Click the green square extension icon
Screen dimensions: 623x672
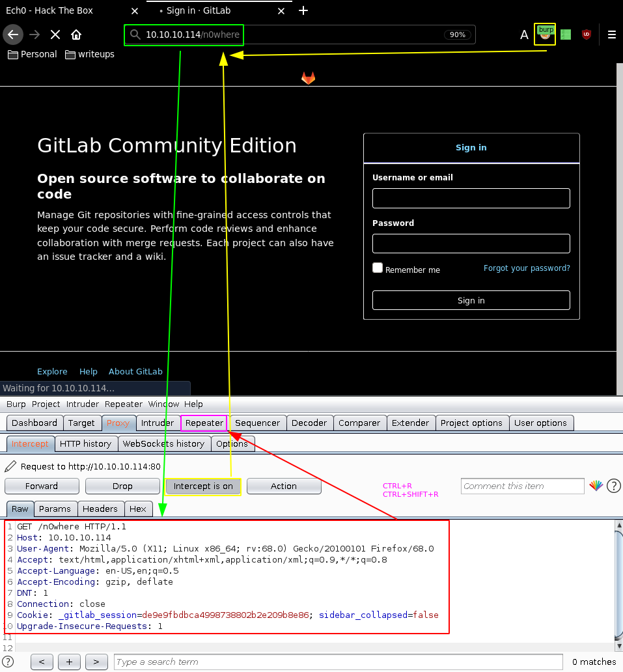(566, 35)
